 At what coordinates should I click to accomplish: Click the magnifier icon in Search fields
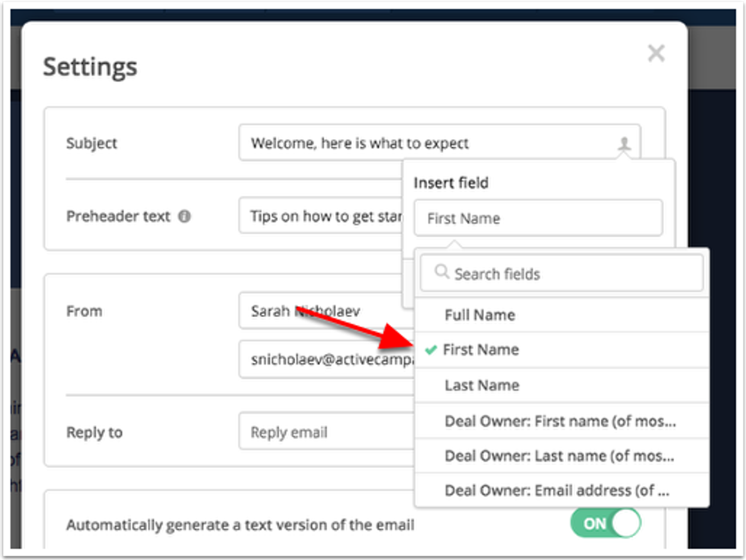click(x=442, y=272)
